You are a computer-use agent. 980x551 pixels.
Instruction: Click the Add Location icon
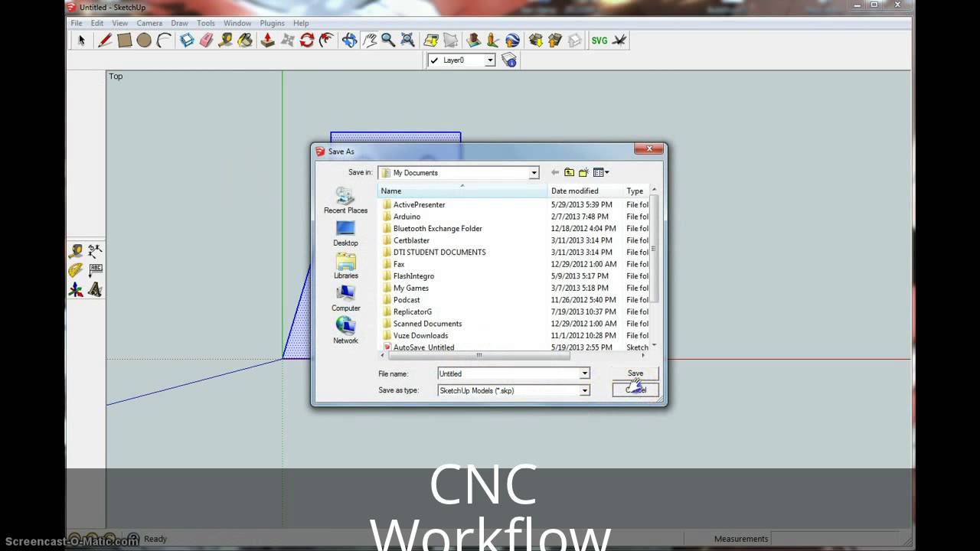pyautogui.click(x=431, y=41)
